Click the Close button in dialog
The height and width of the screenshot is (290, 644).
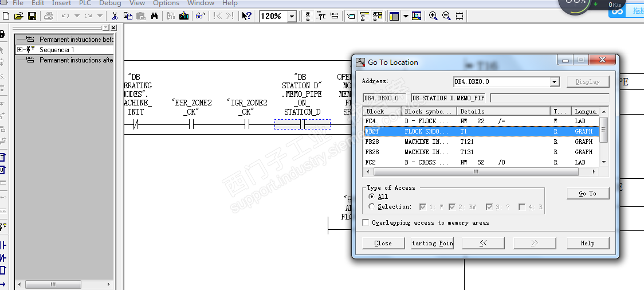click(383, 243)
